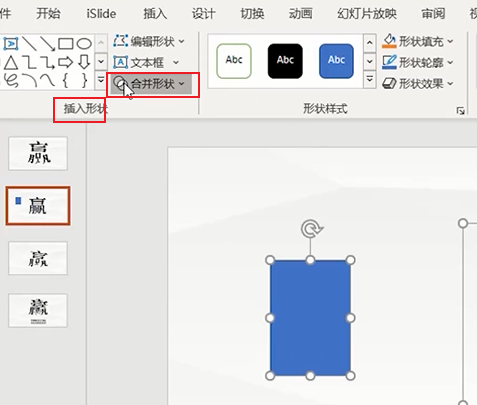The width and height of the screenshot is (477, 405).
Task: Select the oval shape in gallery
Action: [84, 44]
